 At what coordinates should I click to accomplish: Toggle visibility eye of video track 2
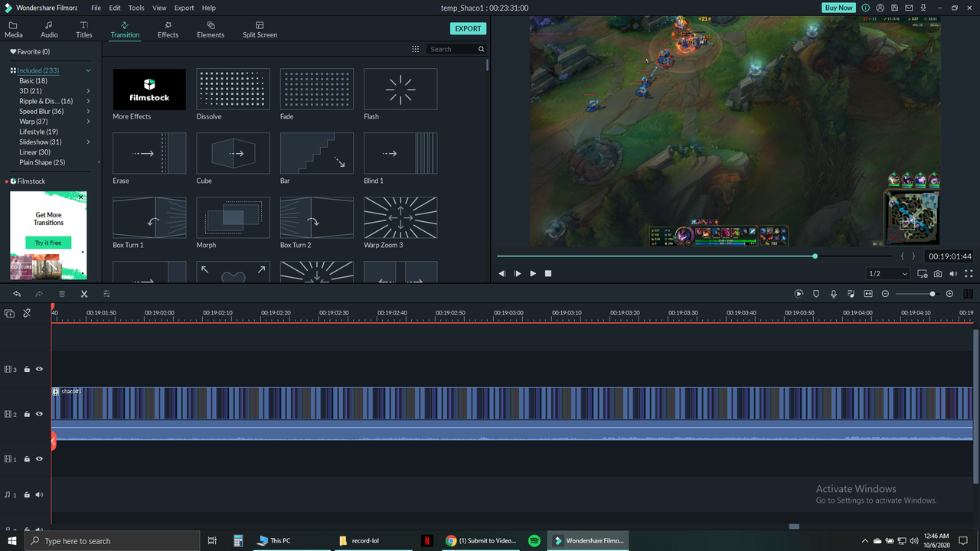tap(39, 414)
